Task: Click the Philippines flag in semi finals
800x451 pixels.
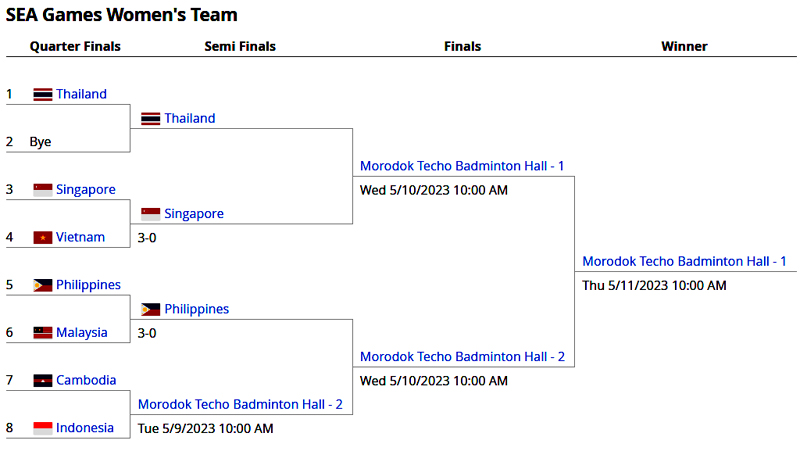Action: pos(151,310)
